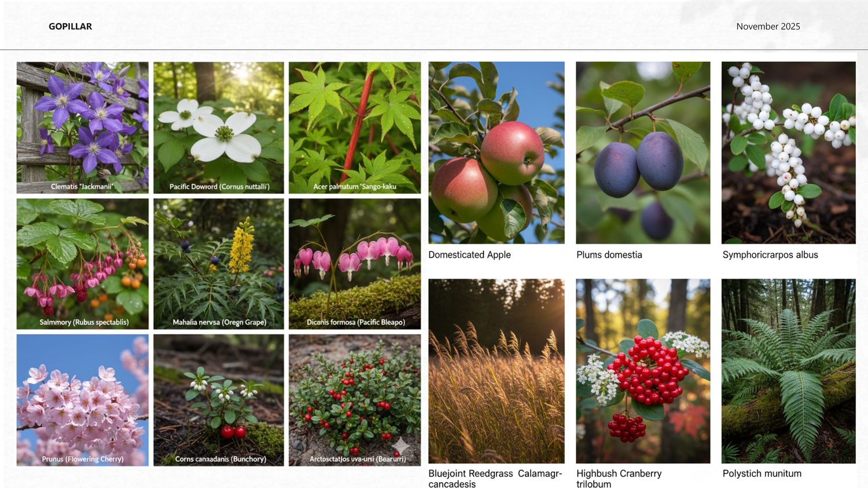Image resolution: width=868 pixels, height=488 pixels.
Task: Click the Pacific Bleeding Heart photo
Action: pyautogui.click(x=355, y=264)
